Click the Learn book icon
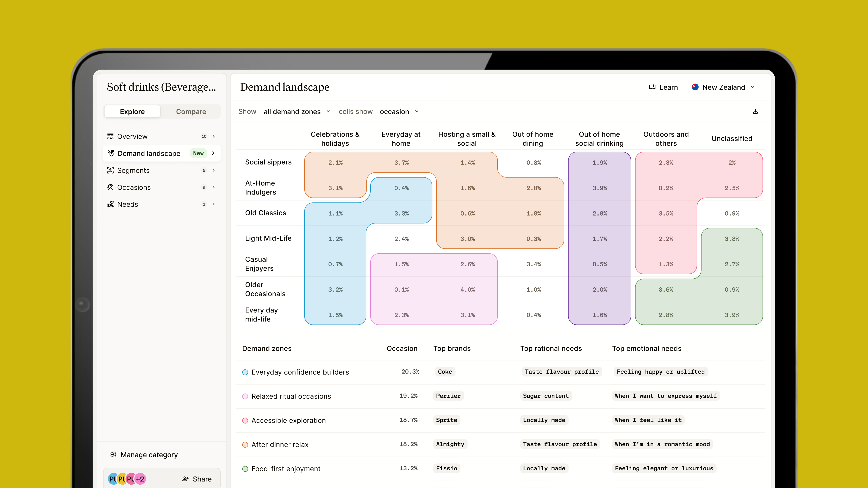The height and width of the screenshot is (488, 868). coord(652,87)
